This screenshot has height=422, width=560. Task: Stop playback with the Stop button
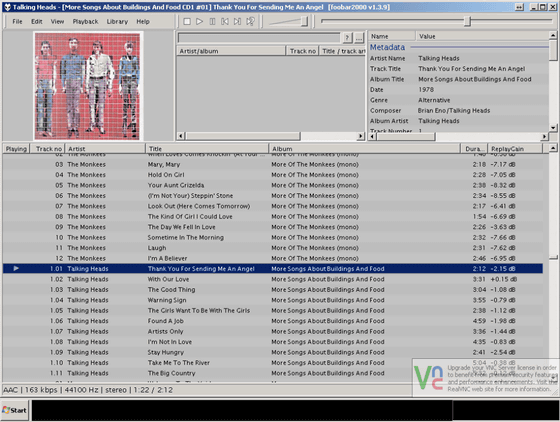tap(187, 21)
